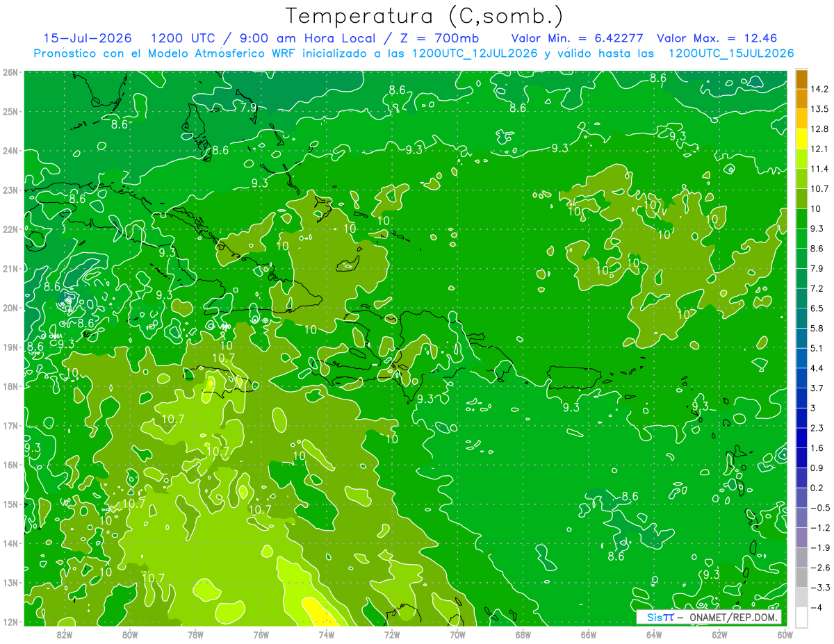Click the 3.7 colorbar label
The width and height of the screenshot is (834, 644).
816,388
